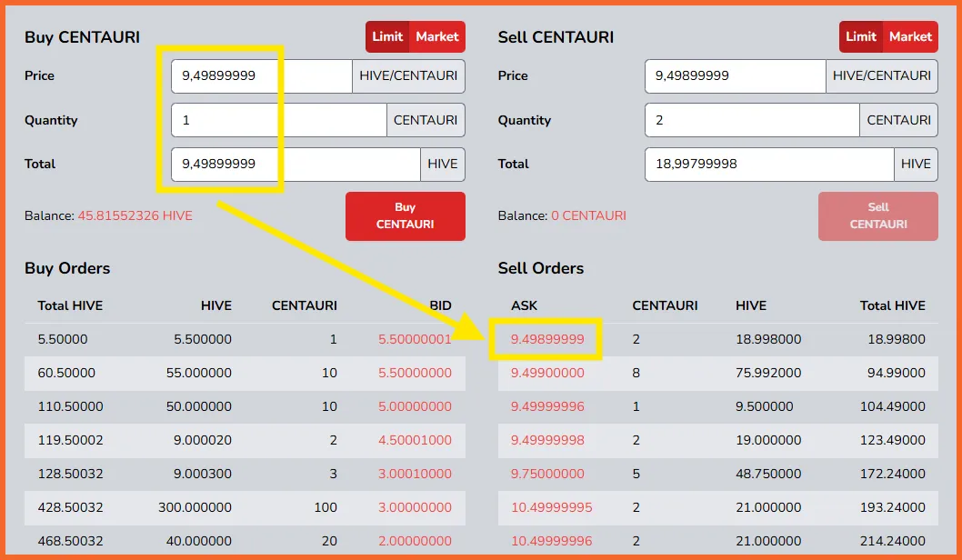Select bid price 3.00010000
962x560 pixels.
pyautogui.click(x=415, y=475)
